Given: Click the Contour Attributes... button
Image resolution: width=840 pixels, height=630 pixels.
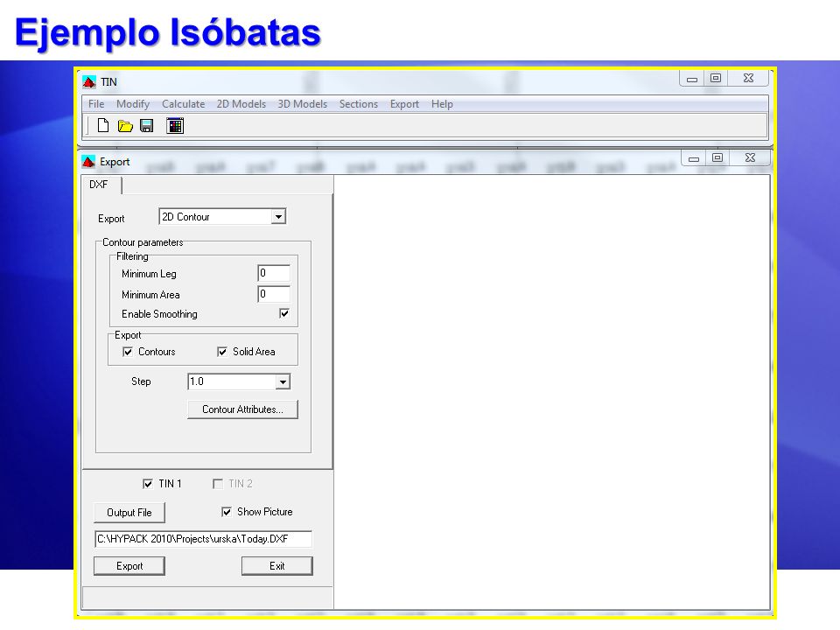Looking at the screenshot, I should point(242,409).
